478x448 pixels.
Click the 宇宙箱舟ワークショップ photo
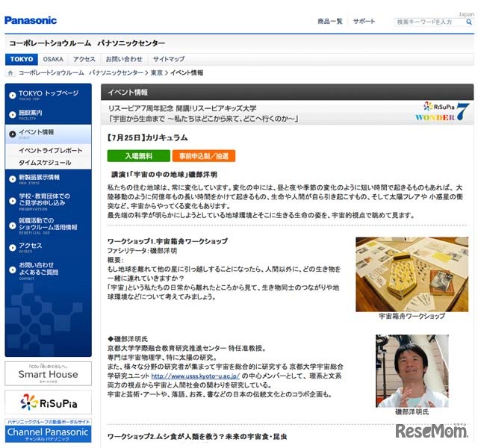point(412,274)
